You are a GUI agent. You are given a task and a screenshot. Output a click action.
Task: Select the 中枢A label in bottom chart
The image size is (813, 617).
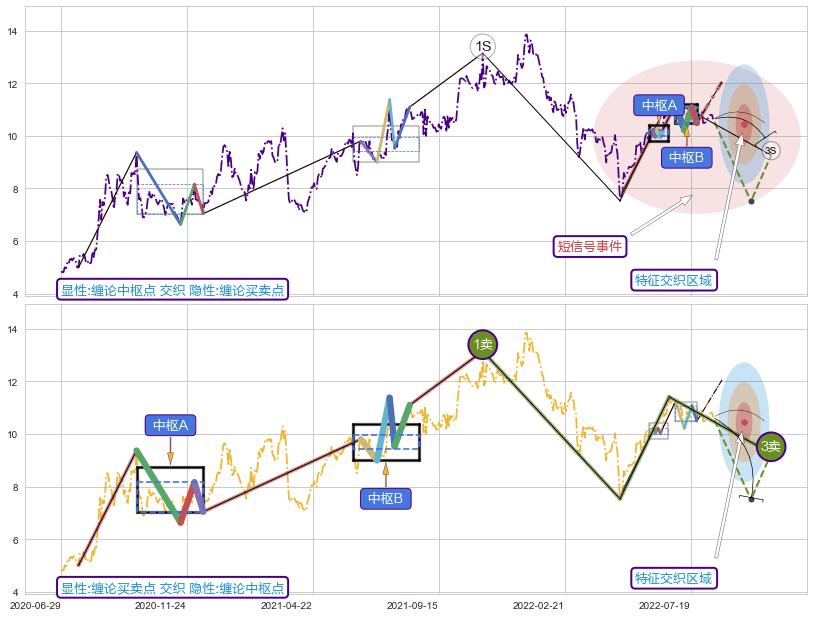coord(170,425)
